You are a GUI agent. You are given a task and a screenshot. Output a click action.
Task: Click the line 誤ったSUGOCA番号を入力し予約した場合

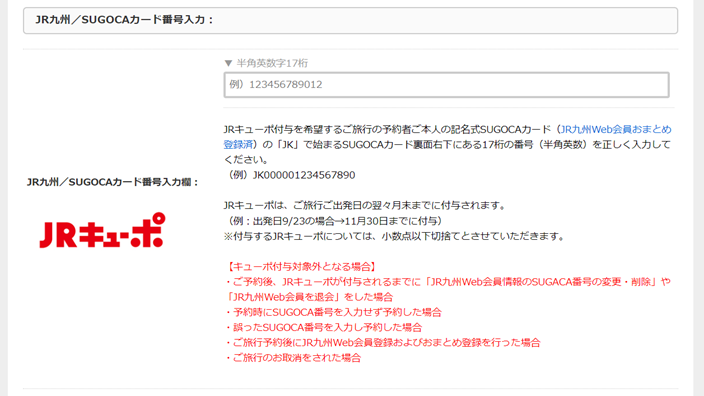[323, 327]
